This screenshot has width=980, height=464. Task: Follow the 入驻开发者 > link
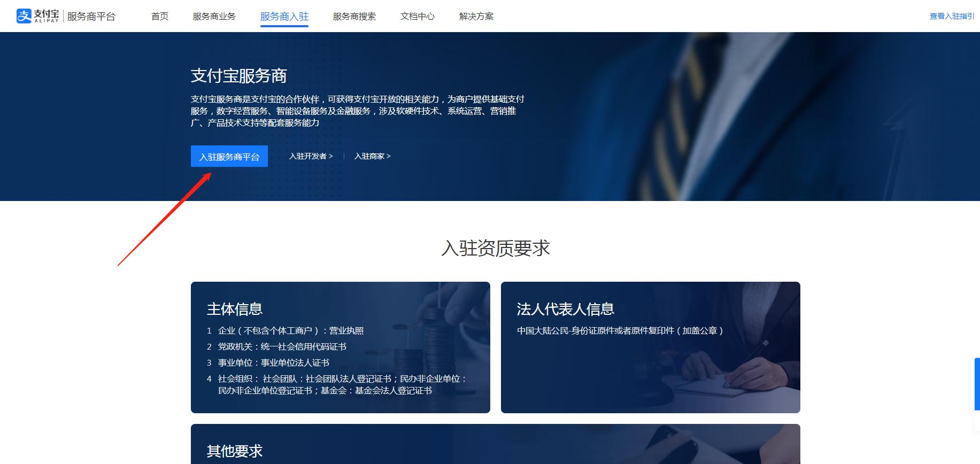[x=311, y=156]
